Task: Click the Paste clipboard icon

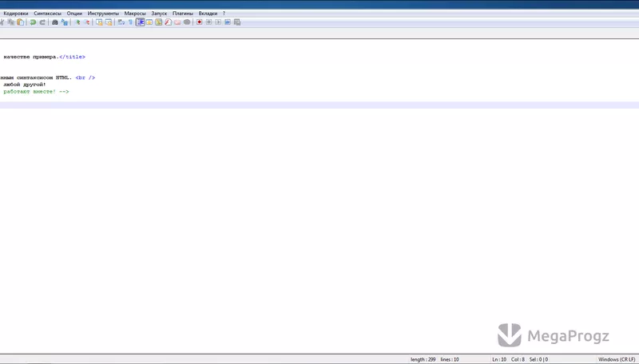Action: click(21, 22)
